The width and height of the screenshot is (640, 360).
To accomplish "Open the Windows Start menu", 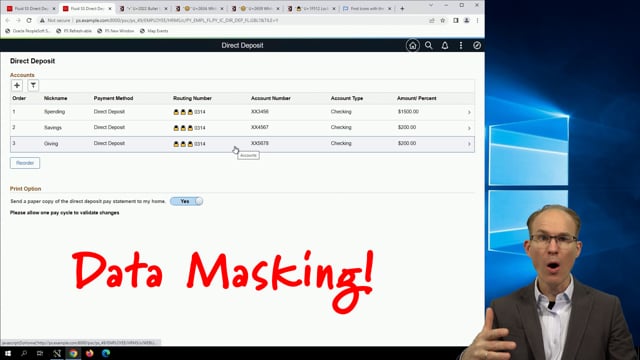I will [8, 353].
